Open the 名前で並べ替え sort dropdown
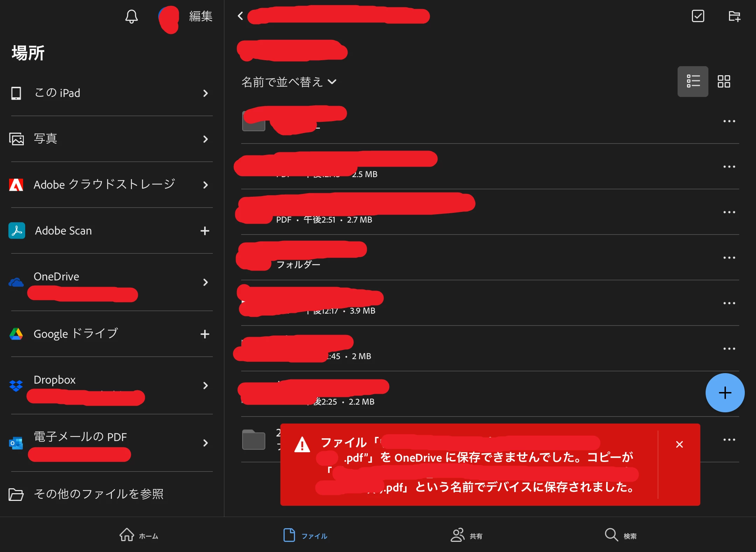756x552 pixels. click(289, 82)
